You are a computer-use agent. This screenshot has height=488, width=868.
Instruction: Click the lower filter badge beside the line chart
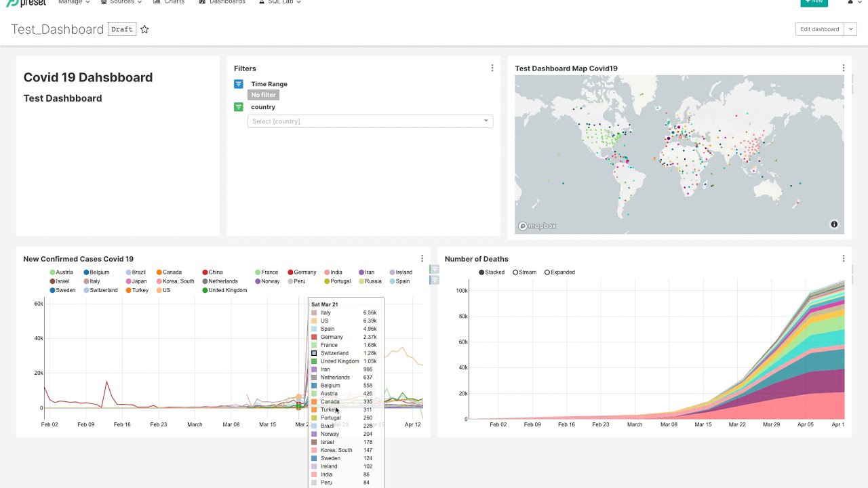click(x=435, y=280)
